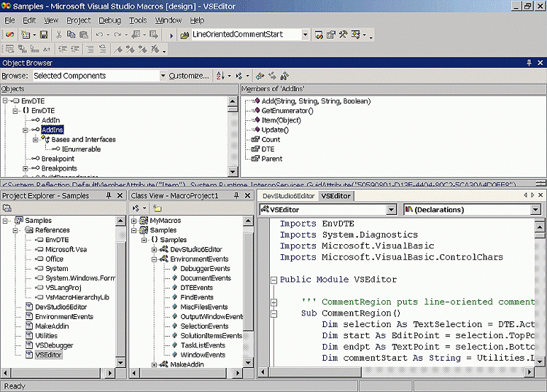Toggle a bookmark using the flag icon

click(118, 49)
